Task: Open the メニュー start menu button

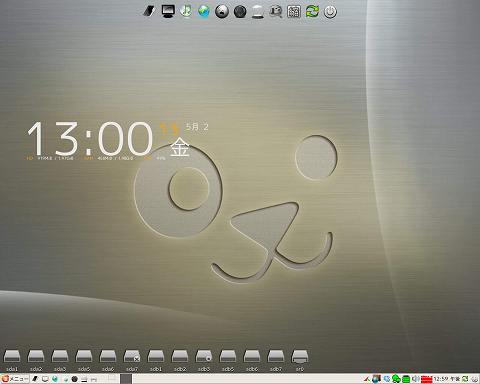Action: tap(15, 379)
